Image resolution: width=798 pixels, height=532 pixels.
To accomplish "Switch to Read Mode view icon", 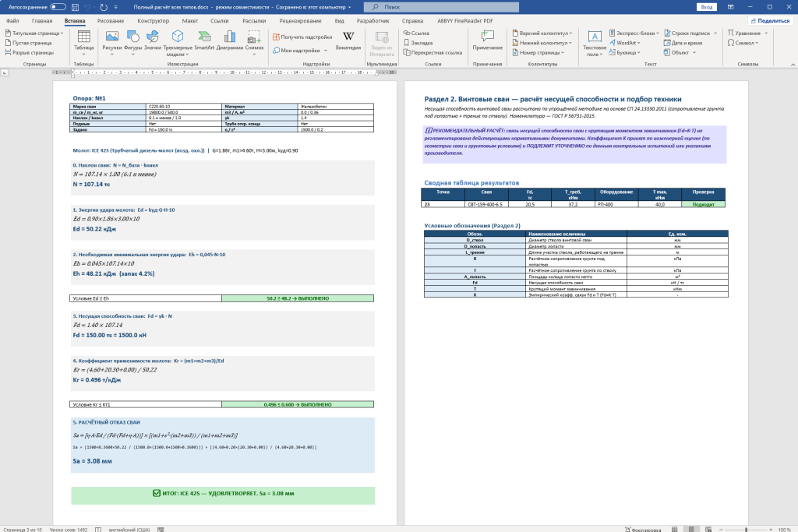I will (x=674, y=530).
